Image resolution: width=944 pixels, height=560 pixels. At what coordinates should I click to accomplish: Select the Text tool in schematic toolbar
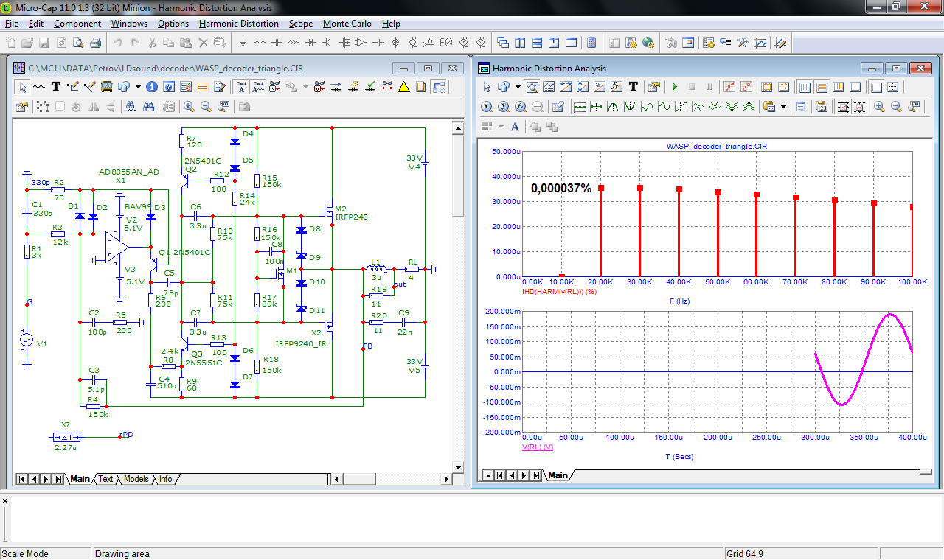click(x=56, y=87)
